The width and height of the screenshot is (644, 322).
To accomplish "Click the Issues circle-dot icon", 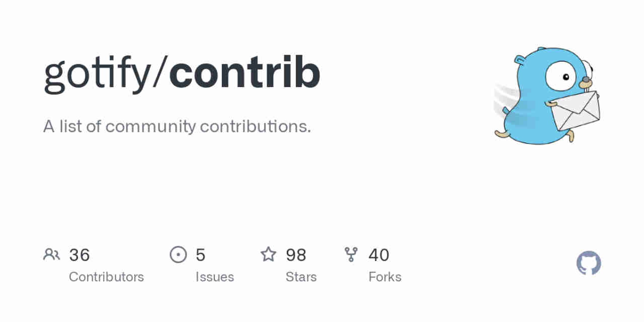I will tap(178, 255).
